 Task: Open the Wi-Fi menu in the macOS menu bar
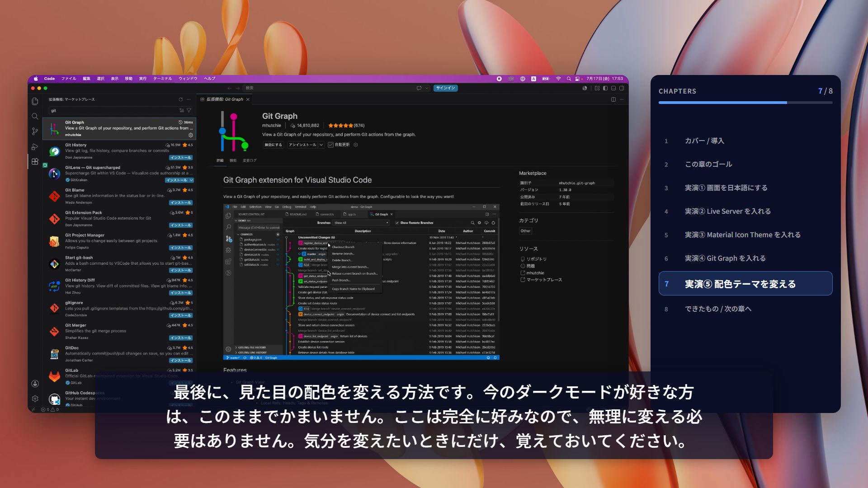(x=558, y=79)
